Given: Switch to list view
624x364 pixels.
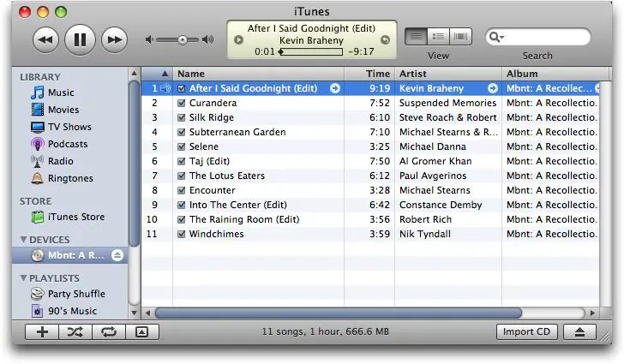Looking at the screenshot, I should coord(417,37).
